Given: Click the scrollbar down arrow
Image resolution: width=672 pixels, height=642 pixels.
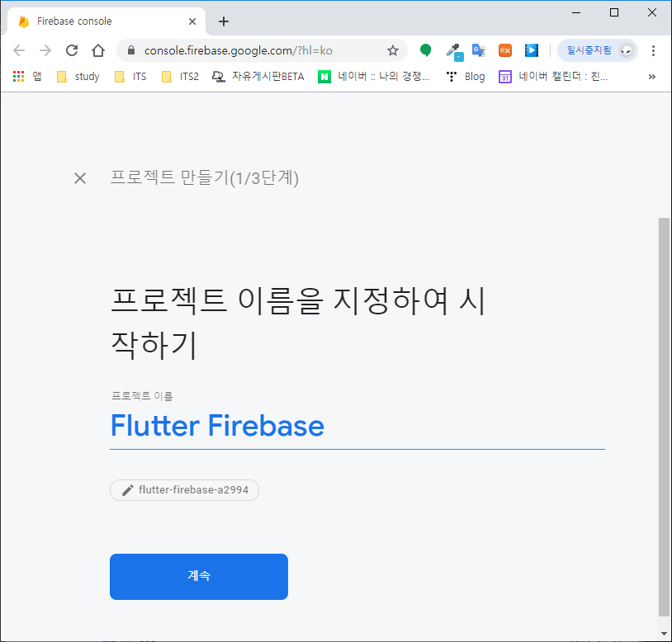Looking at the screenshot, I should (664, 634).
